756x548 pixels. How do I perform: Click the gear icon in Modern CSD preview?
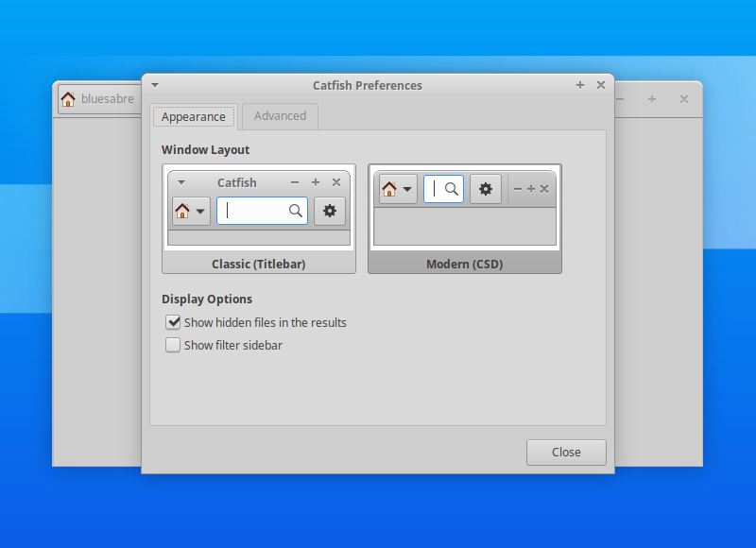[485, 188]
